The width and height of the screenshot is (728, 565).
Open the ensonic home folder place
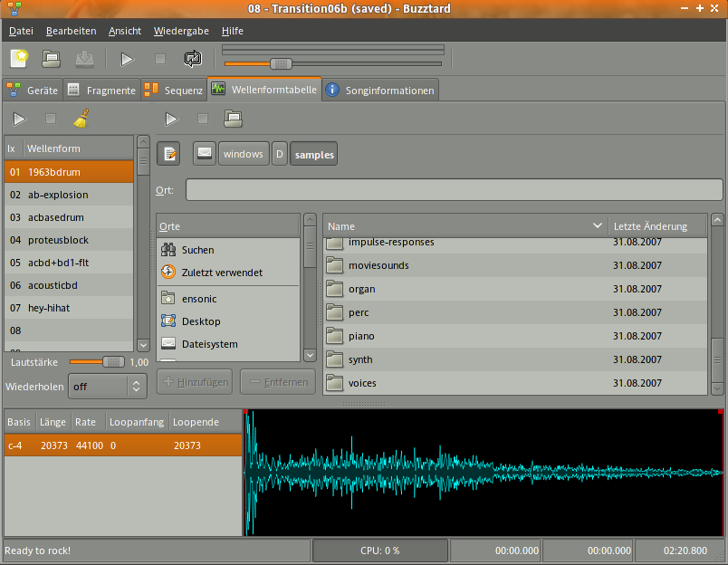[x=228, y=299]
